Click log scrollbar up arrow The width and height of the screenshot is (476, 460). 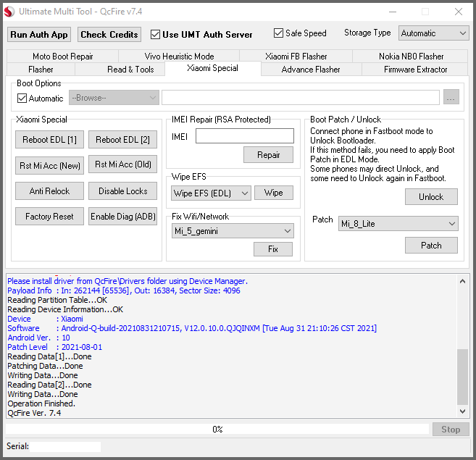click(462, 281)
